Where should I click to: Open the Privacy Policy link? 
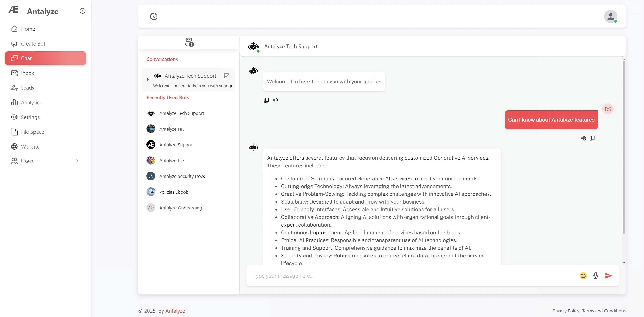click(566, 311)
